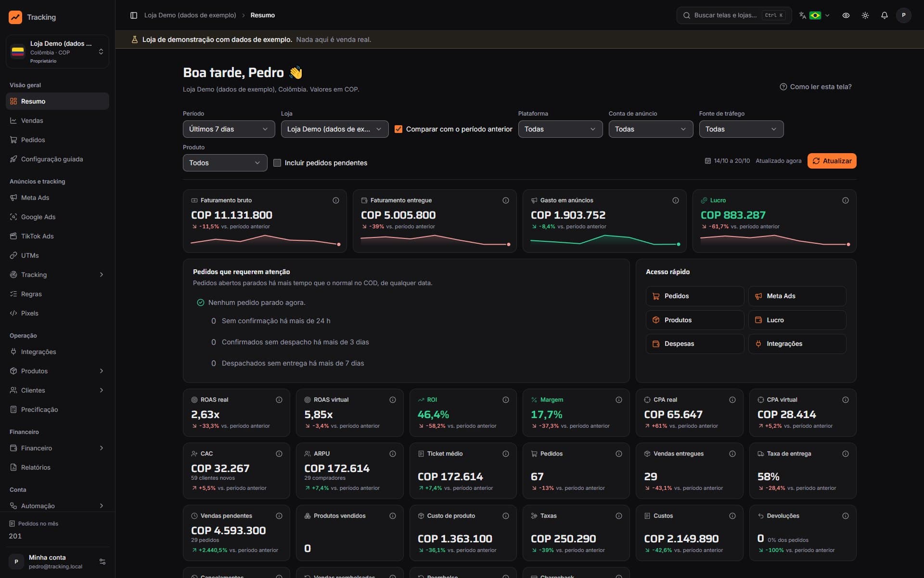Open the Período dropdown Últimos 7 dias
924x578 pixels.
point(229,129)
